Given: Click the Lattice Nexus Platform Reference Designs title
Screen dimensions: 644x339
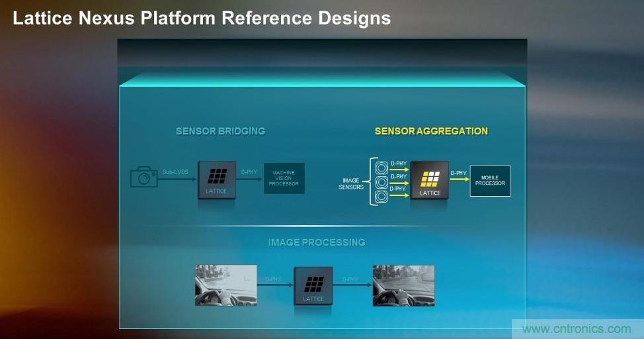Looking at the screenshot, I should click(x=202, y=18).
